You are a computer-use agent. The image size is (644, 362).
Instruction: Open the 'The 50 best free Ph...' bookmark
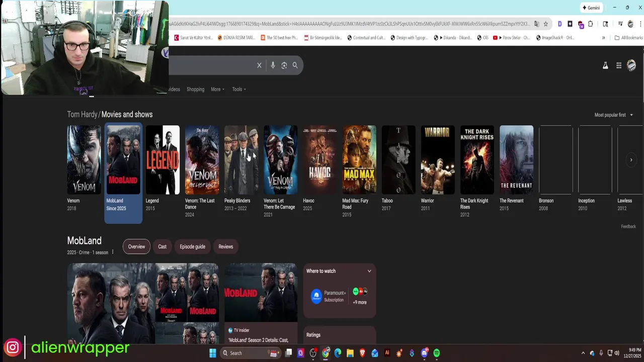(279, 38)
